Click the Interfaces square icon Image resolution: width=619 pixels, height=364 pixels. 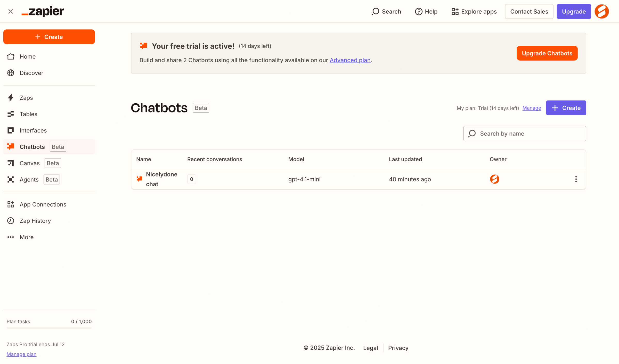(x=11, y=130)
